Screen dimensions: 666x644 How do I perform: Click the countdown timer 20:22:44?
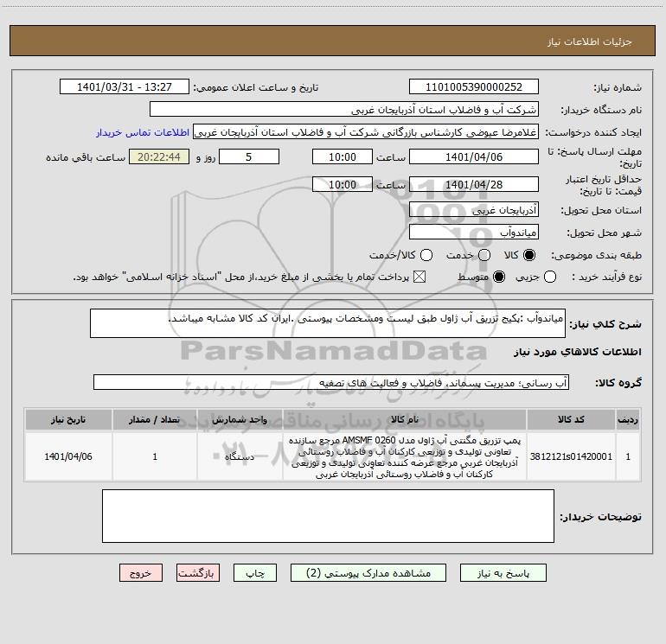(159, 156)
